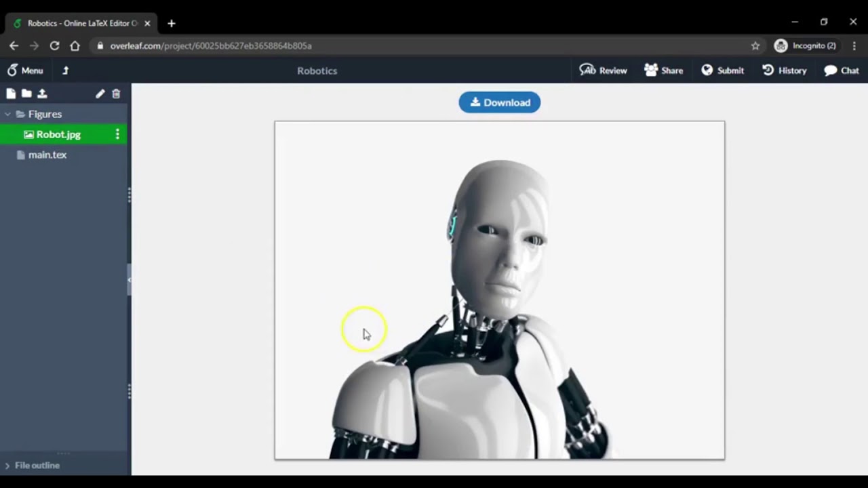Open main.tex in the file tree
This screenshot has height=488, width=868.
click(47, 155)
